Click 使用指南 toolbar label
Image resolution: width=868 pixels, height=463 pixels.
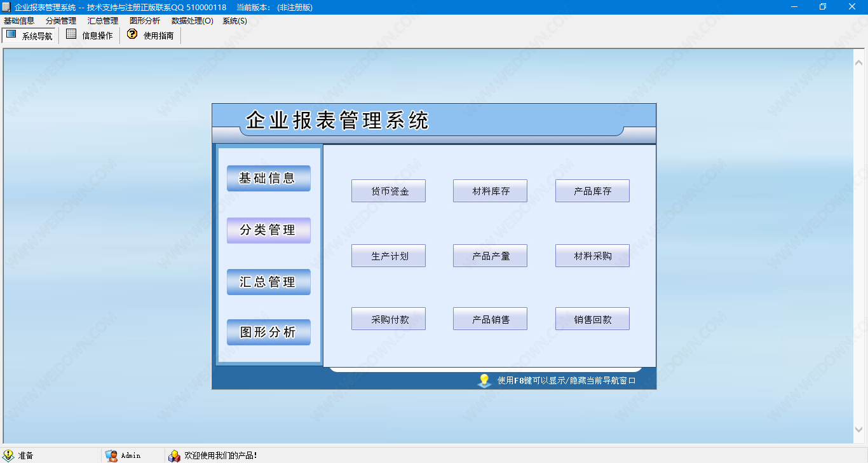point(158,36)
